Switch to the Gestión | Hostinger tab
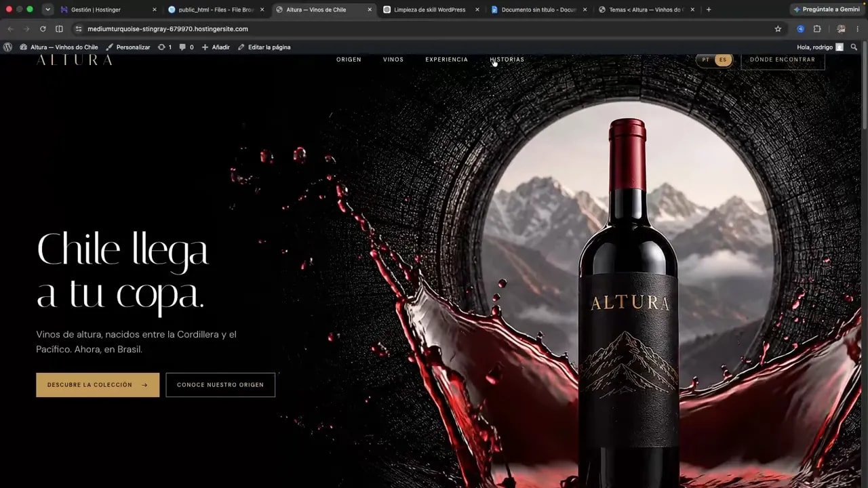The height and width of the screenshot is (488, 868). coord(108,9)
